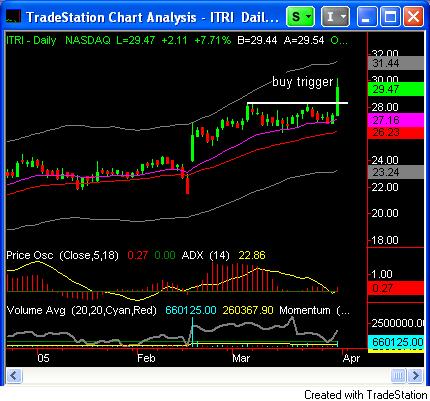Click the 20.00 price axis label
430x401 pixels.
(x=385, y=213)
